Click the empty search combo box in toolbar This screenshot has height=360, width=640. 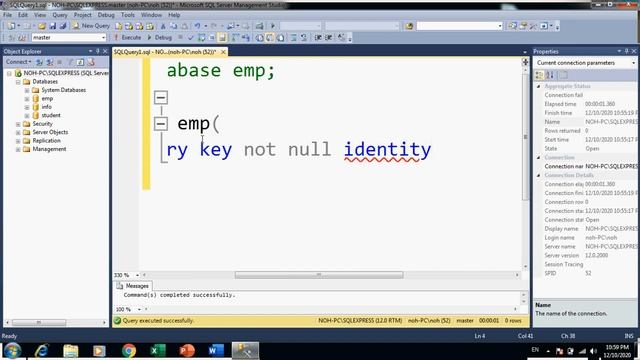point(459,26)
